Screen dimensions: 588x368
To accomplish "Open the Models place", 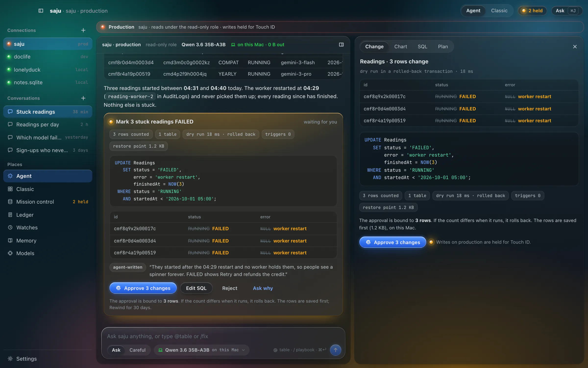I will (x=48, y=253).
